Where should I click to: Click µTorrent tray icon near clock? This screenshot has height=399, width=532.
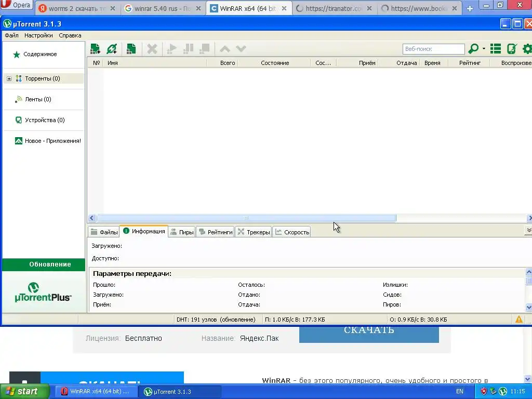click(x=503, y=391)
